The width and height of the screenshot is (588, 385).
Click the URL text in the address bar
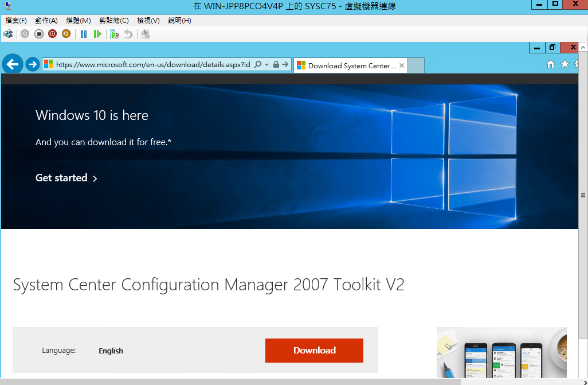153,65
